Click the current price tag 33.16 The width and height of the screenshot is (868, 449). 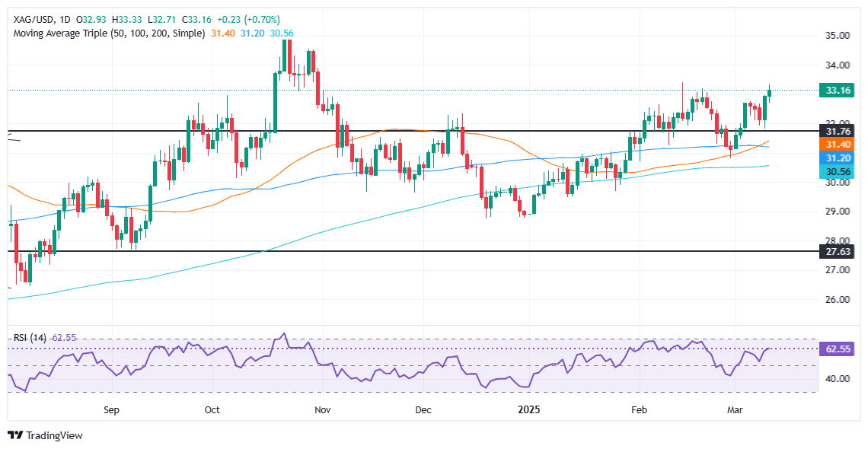(x=839, y=90)
